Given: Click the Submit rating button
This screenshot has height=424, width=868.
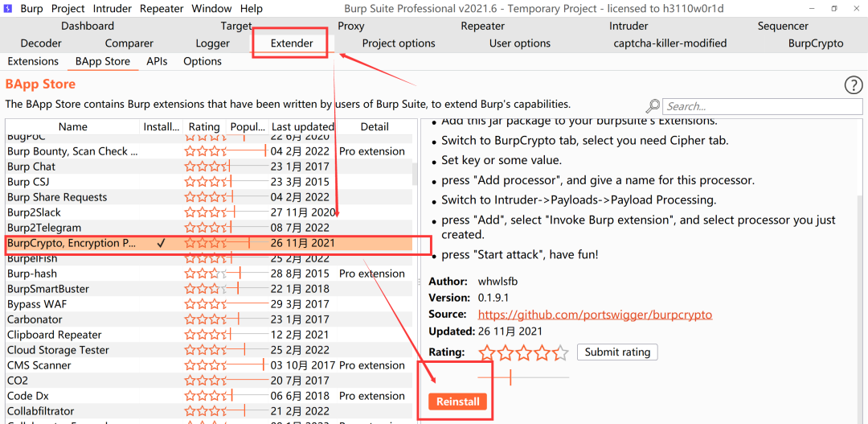Looking at the screenshot, I should pyautogui.click(x=617, y=352).
